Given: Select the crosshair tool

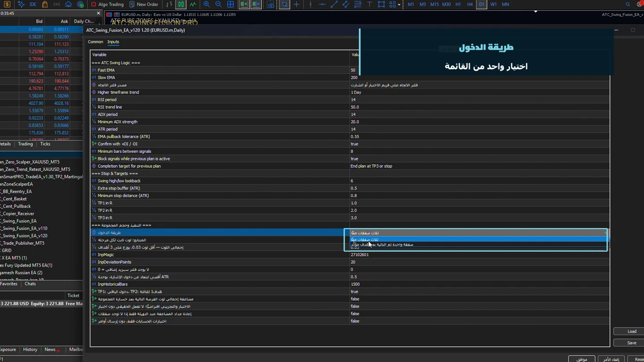Looking at the screenshot, I should tap(296, 4).
